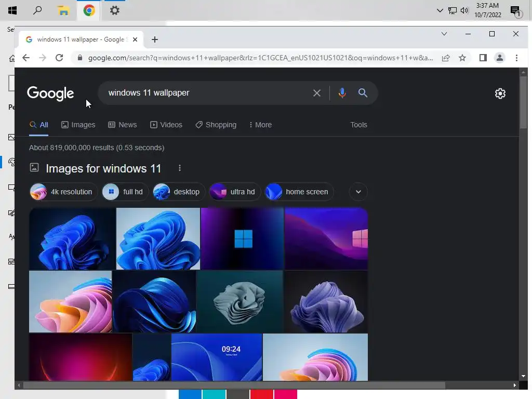This screenshot has width=532, height=399.
Task: Open the red glow wallpaper thumbnail
Action: pyautogui.click(x=81, y=357)
